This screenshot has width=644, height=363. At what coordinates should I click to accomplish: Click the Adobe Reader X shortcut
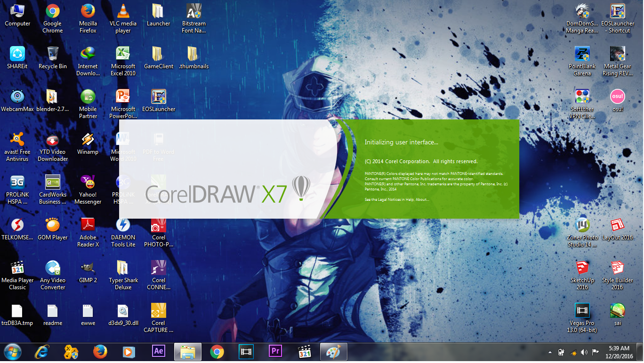88,233
